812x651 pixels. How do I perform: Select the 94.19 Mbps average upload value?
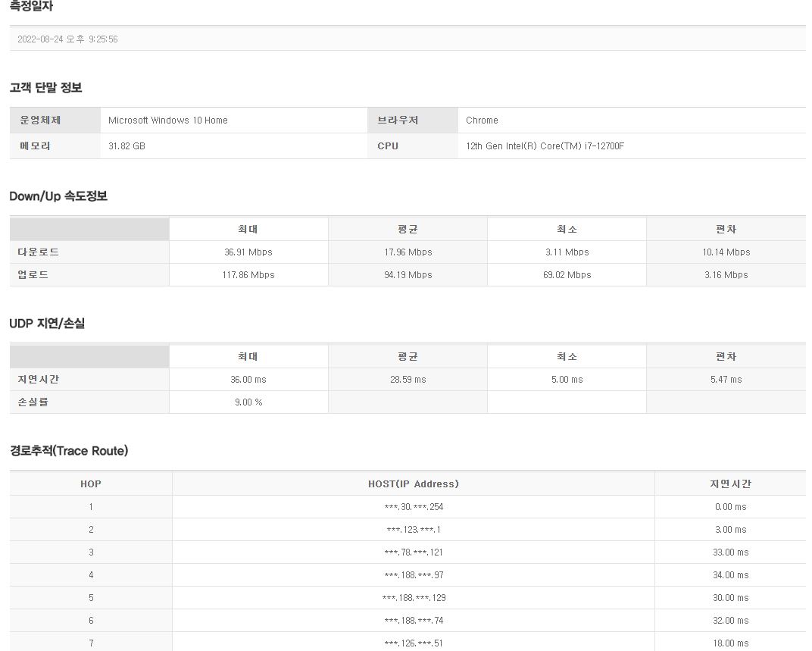coord(408,275)
